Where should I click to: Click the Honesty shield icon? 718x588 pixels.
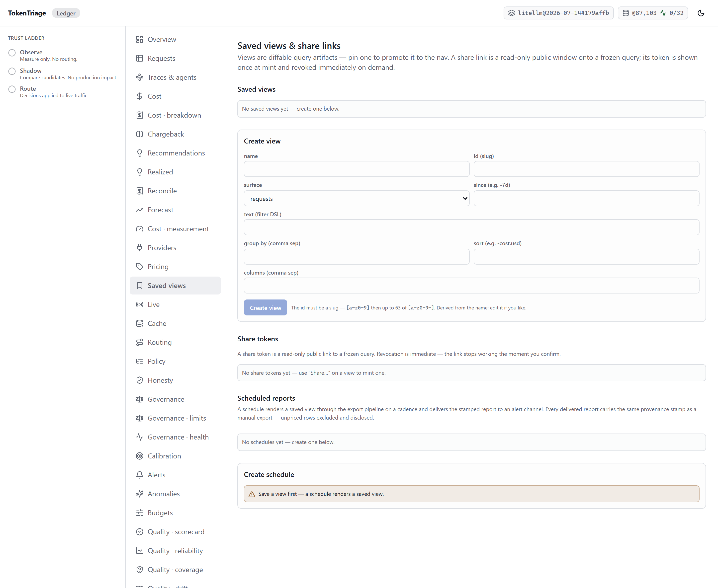click(x=140, y=380)
